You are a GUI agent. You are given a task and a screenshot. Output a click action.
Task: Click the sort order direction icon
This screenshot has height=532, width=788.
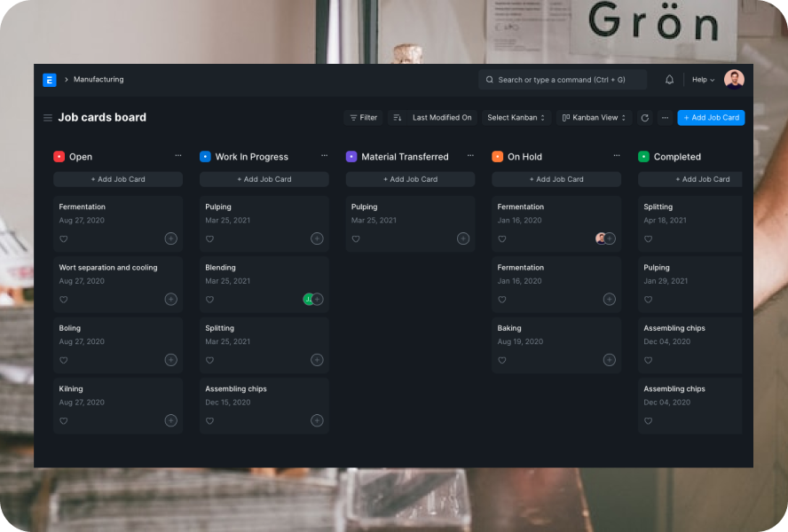pos(397,118)
